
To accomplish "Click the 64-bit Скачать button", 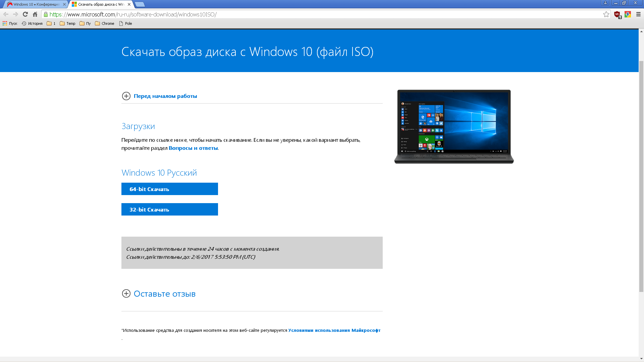I will (169, 189).
